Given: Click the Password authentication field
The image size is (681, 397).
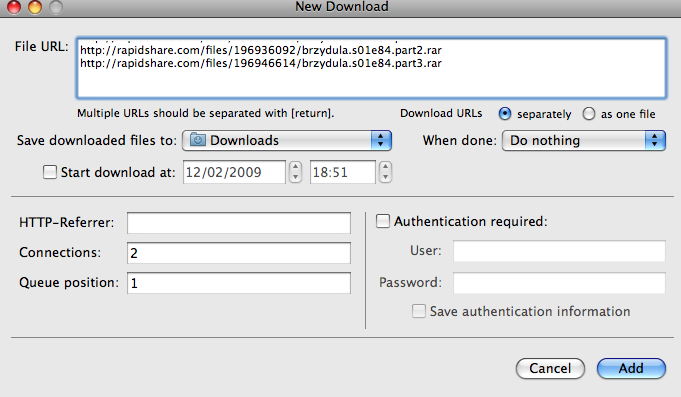Looking at the screenshot, I should [x=559, y=283].
